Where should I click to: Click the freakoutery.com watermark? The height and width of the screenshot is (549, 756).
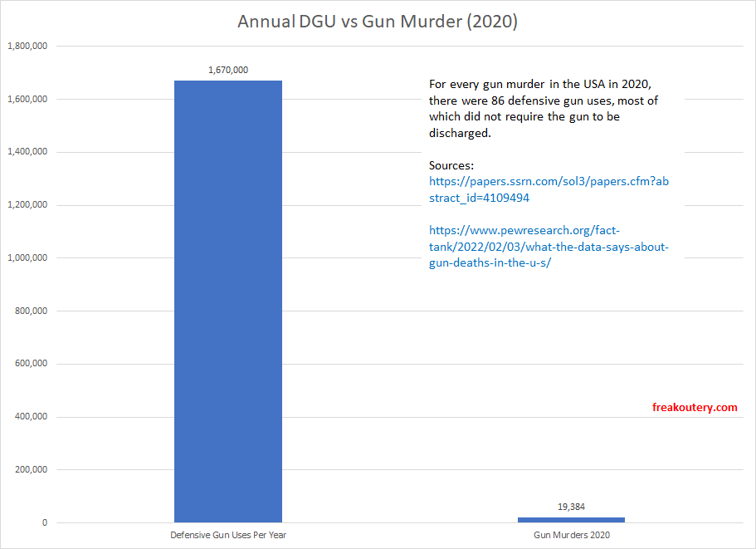pos(694,407)
